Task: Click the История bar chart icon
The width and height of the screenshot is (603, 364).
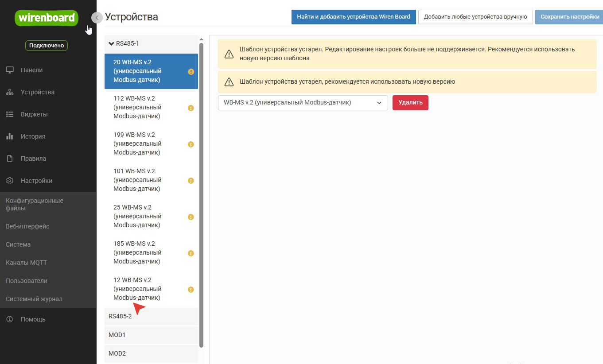Action: [10, 136]
